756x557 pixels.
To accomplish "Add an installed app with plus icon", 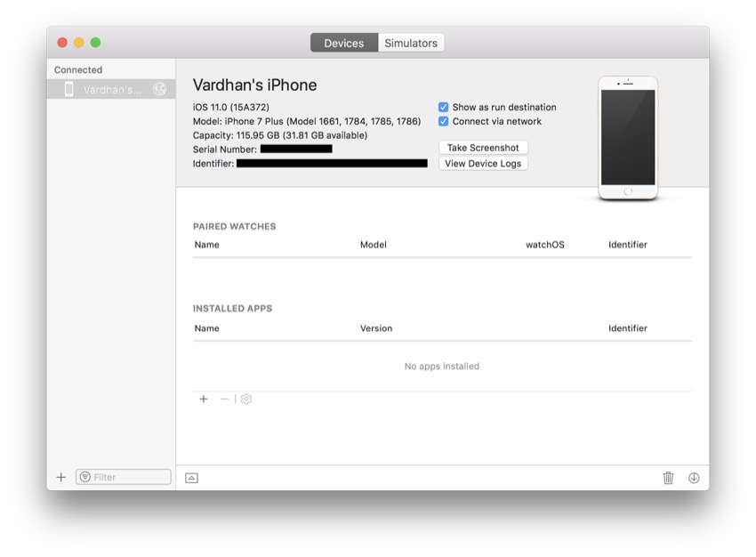I will coord(204,399).
